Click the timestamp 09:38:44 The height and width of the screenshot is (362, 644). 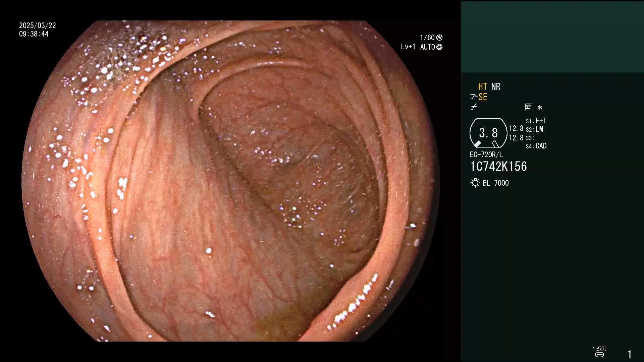[34, 34]
